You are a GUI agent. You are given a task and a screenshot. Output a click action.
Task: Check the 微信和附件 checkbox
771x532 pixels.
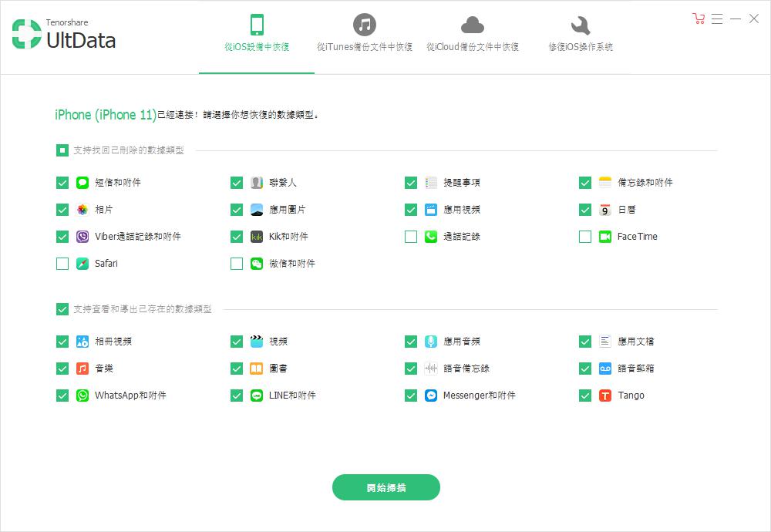tap(237, 264)
